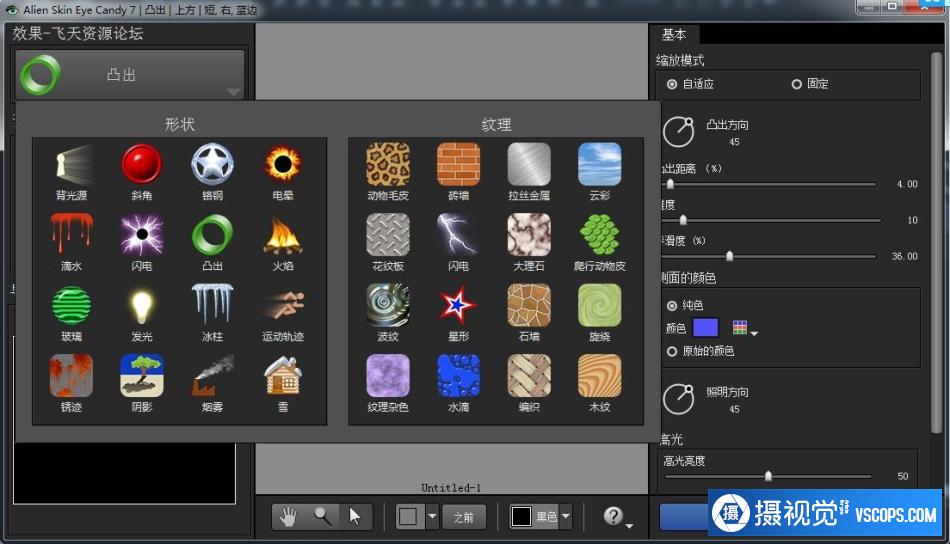The height and width of the screenshot is (544, 950).
Task: Choose the 原始的颜色 original color radio
Action: 671,351
